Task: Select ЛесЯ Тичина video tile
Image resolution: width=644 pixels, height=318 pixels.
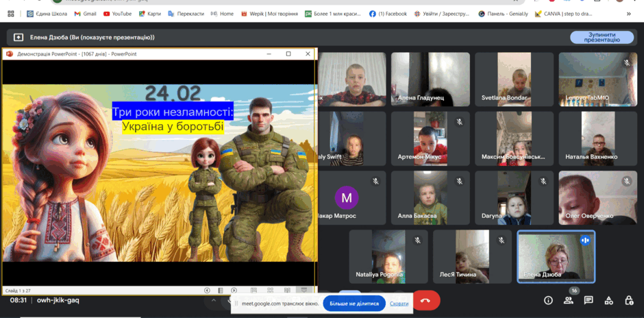Action: pyautogui.click(x=472, y=257)
